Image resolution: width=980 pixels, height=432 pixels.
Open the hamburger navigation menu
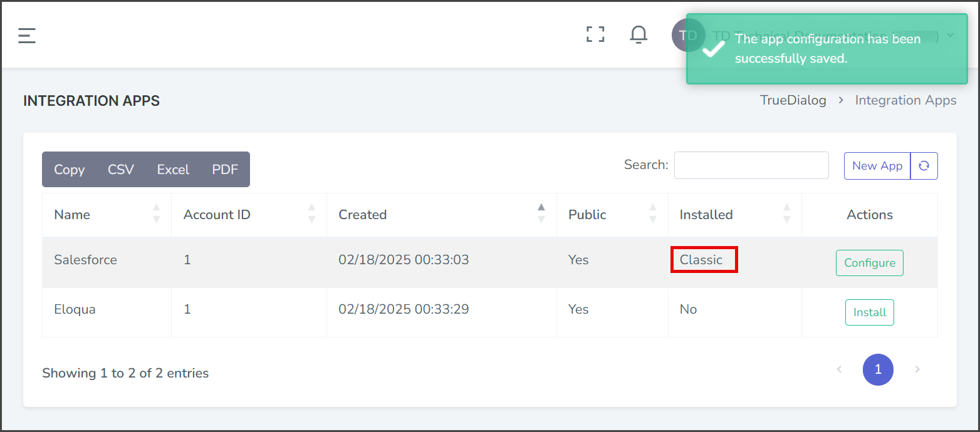27,36
